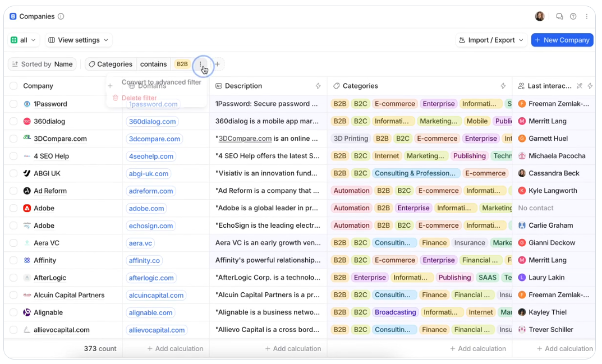
Task: Click the ABGI UK logo icon
Action: coord(27,173)
